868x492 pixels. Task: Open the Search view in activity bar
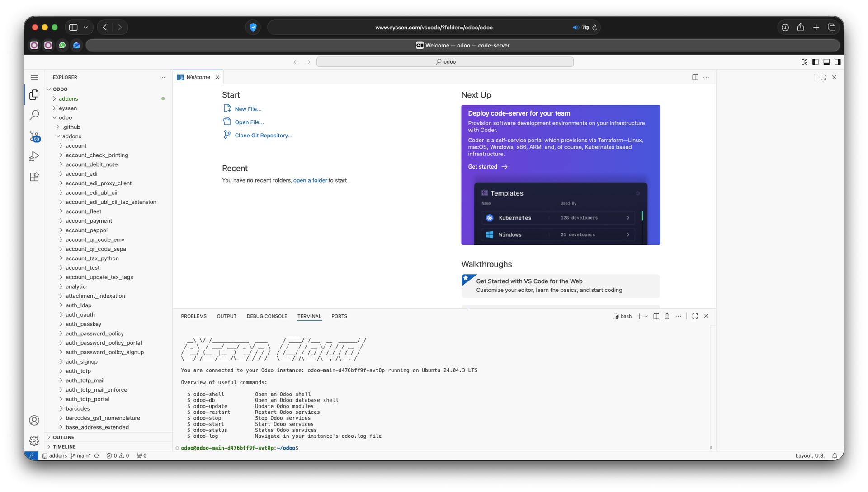tap(34, 115)
